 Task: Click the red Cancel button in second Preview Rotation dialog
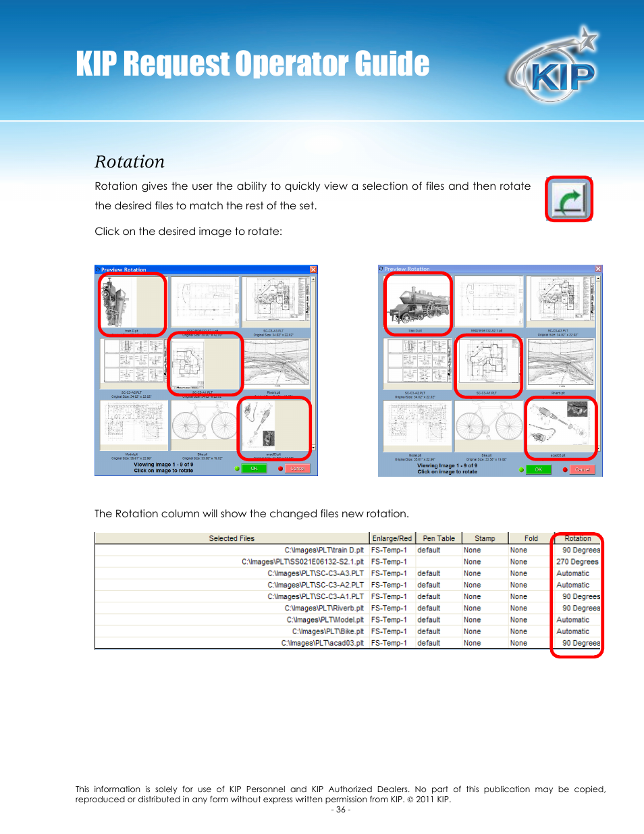(582, 469)
